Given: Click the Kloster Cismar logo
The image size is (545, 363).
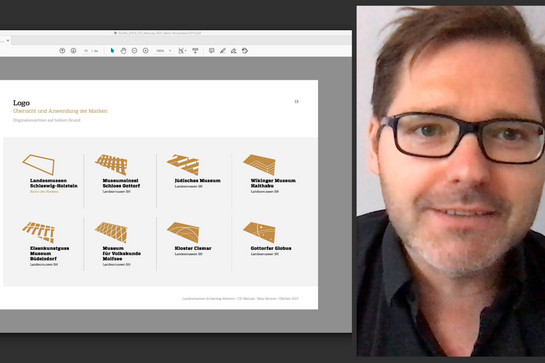Looking at the screenshot, I should 183,232.
